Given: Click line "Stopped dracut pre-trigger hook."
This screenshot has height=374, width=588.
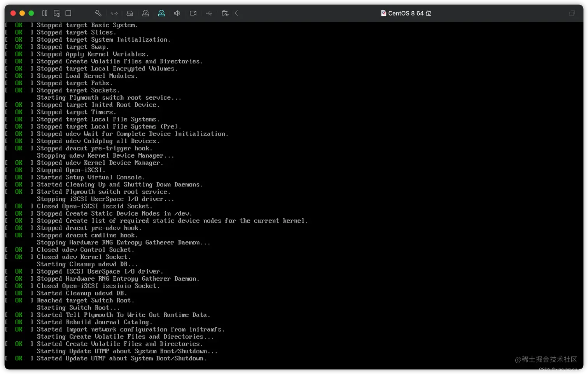Looking at the screenshot, I should point(94,148).
